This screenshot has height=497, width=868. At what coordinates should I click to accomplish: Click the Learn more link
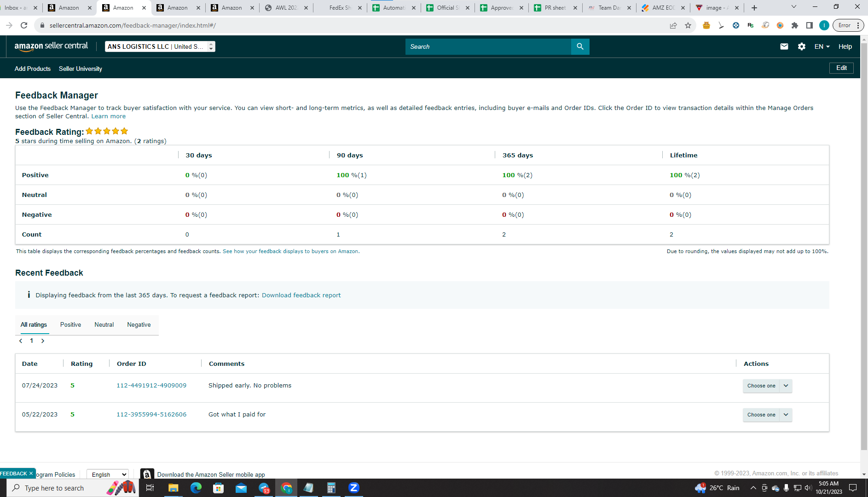pos(108,116)
